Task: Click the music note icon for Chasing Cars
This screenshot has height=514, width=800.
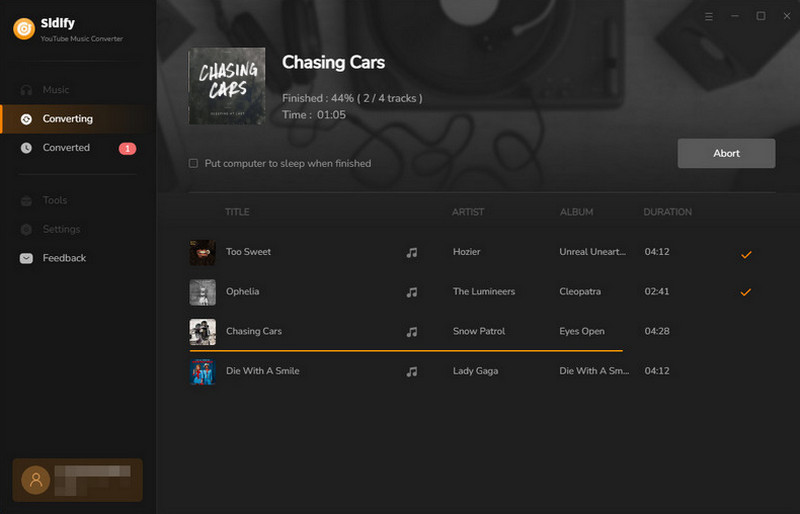Action: click(x=412, y=332)
